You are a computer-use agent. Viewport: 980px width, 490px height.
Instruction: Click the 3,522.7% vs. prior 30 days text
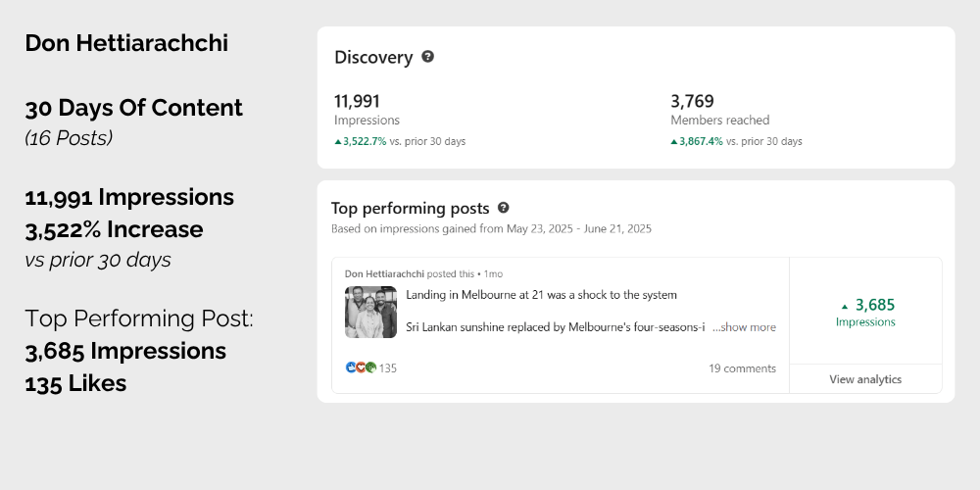click(x=400, y=141)
